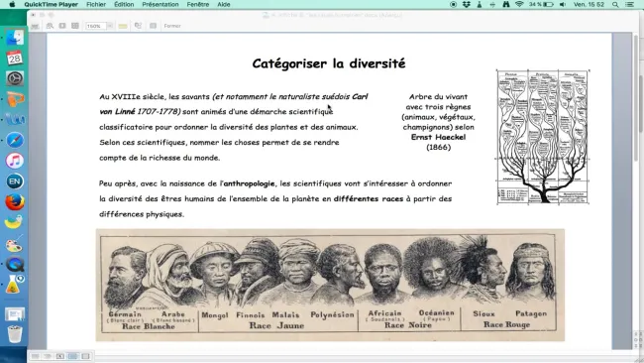Click the text Arbre du vivant
The height and width of the screenshot is (363, 644).
point(438,96)
